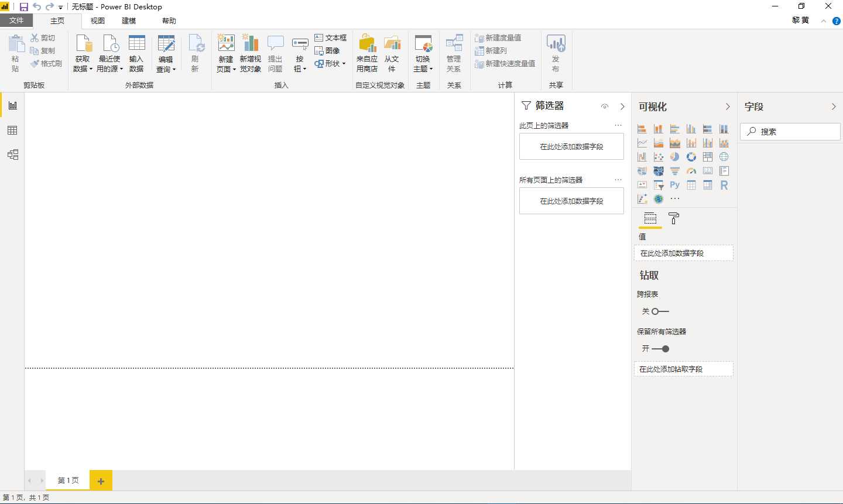This screenshot has width=843, height=504.
Task: Click the 搜索 field search box
Action: [x=790, y=132]
